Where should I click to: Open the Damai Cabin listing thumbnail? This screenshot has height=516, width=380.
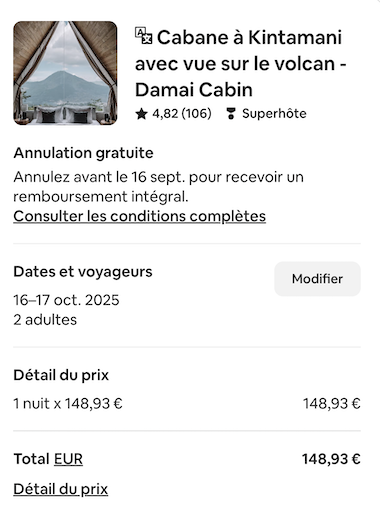click(65, 73)
